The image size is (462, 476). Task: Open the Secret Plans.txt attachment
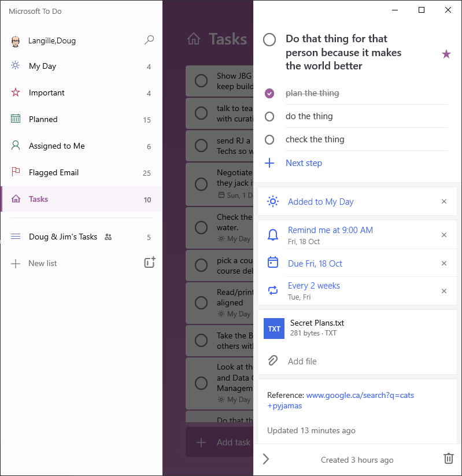point(317,328)
